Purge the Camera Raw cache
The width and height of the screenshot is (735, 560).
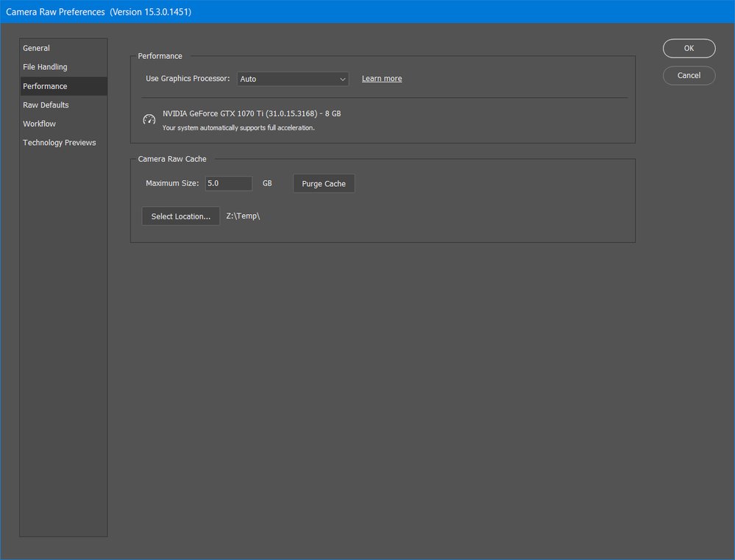(324, 184)
